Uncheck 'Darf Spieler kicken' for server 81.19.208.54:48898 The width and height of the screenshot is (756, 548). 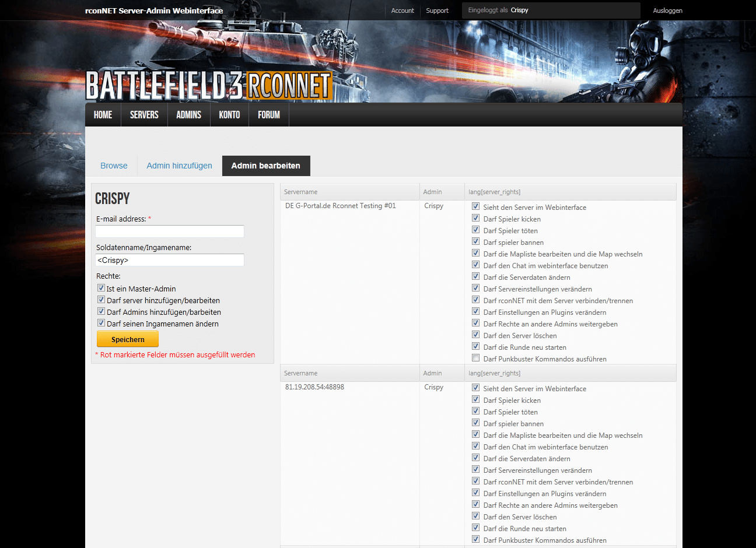476,399
